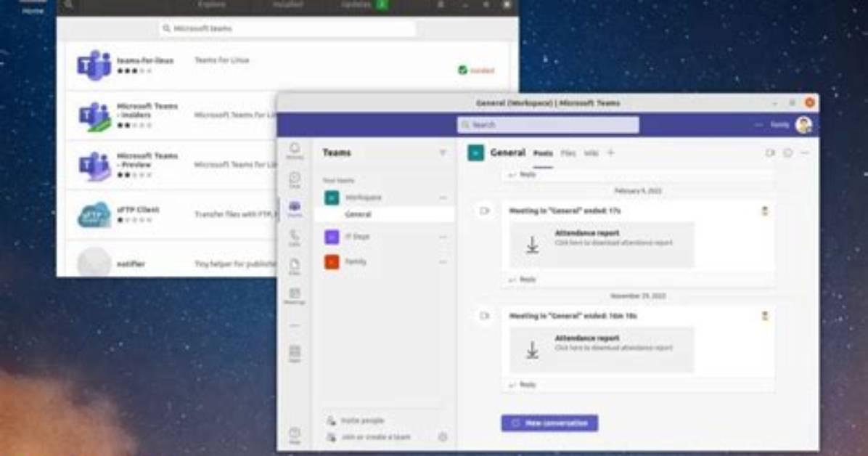Filter the teams list with funnel icon
Viewport: 868px width, 456px height.
pyautogui.click(x=443, y=153)
